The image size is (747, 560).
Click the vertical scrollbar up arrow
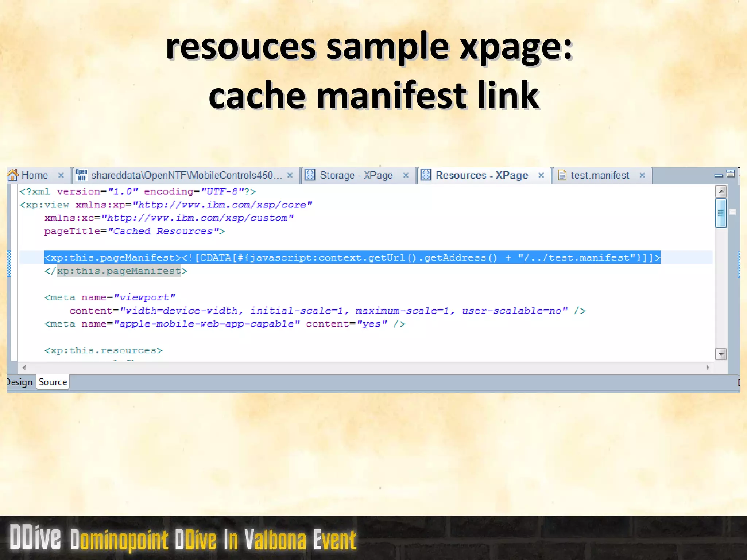pyautogui.click(x=721, y=191)
